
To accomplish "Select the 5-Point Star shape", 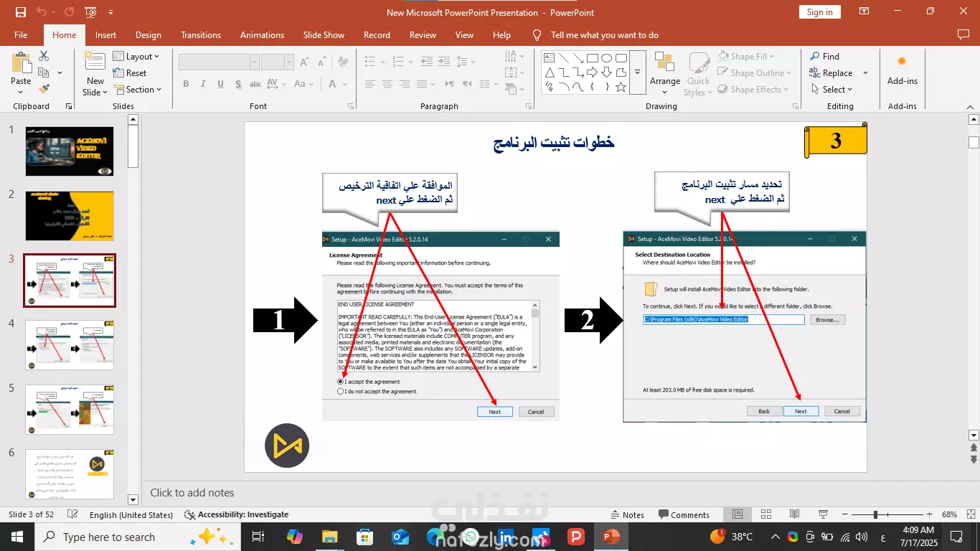I will pyautogui.click(x=621, y=87).
